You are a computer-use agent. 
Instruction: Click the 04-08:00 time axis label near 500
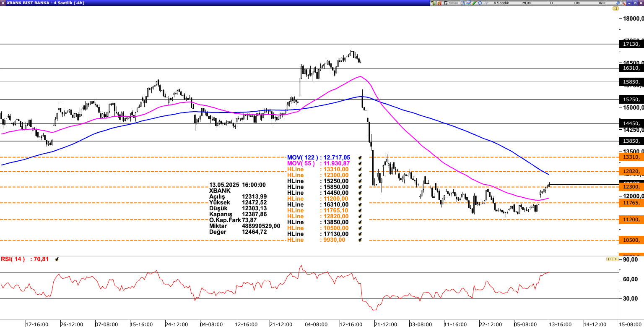pyautogui.click(x=211, y=324)
